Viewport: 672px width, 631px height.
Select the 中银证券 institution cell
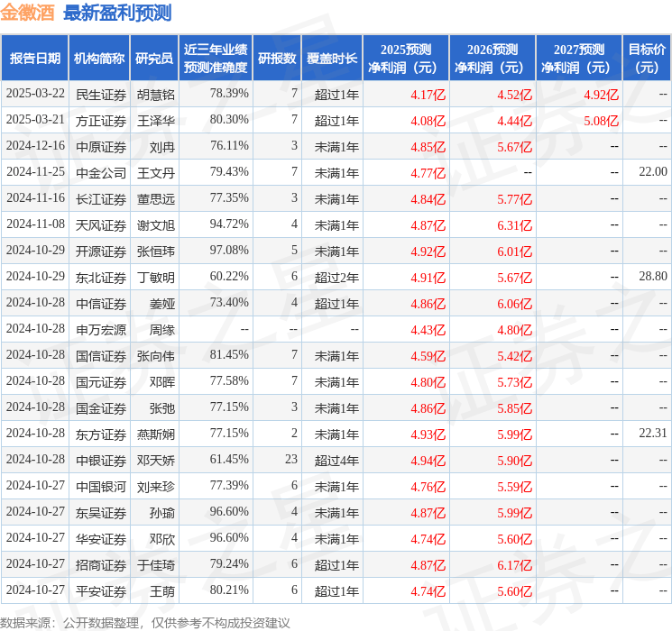(x=101, y=460)
